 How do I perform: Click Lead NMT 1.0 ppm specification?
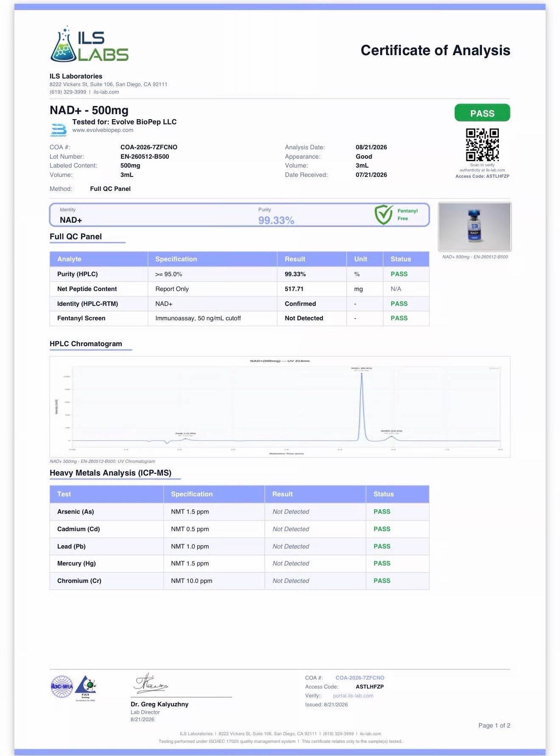coord(190,546)
